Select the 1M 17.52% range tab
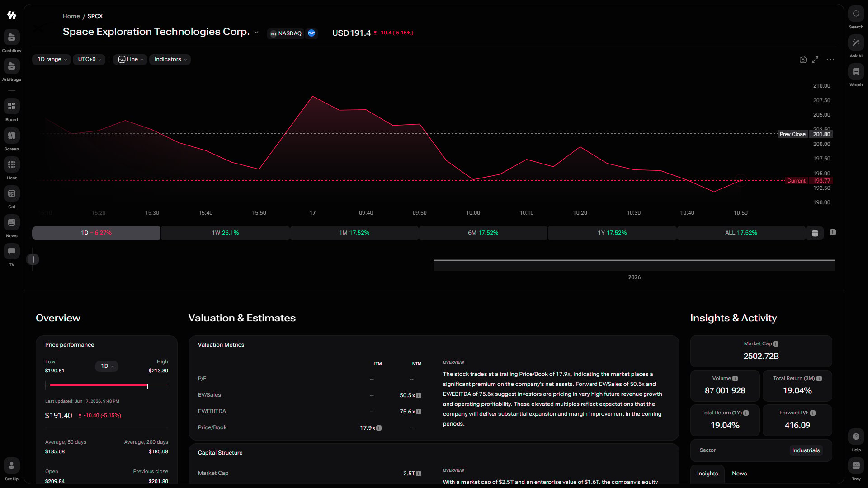 pyautogui.click(x=354, y=233)
